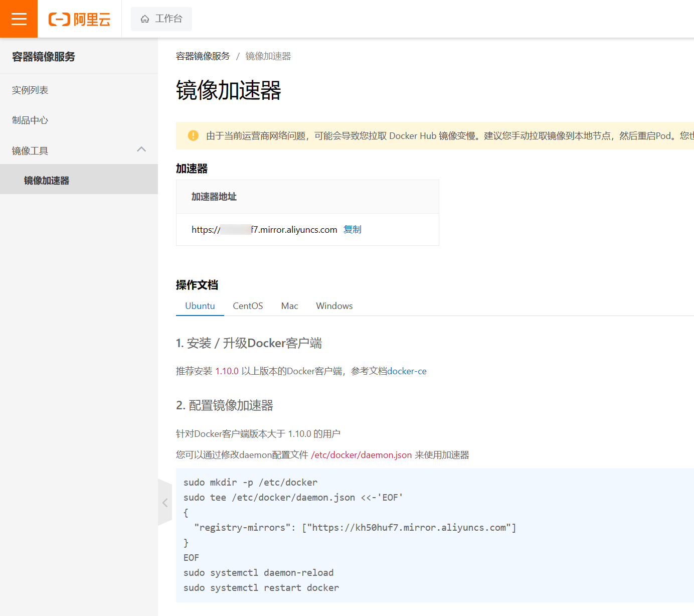
Task: Click the 容器镜像服务 breadcrumb link
Action: [x=203, y=56]
